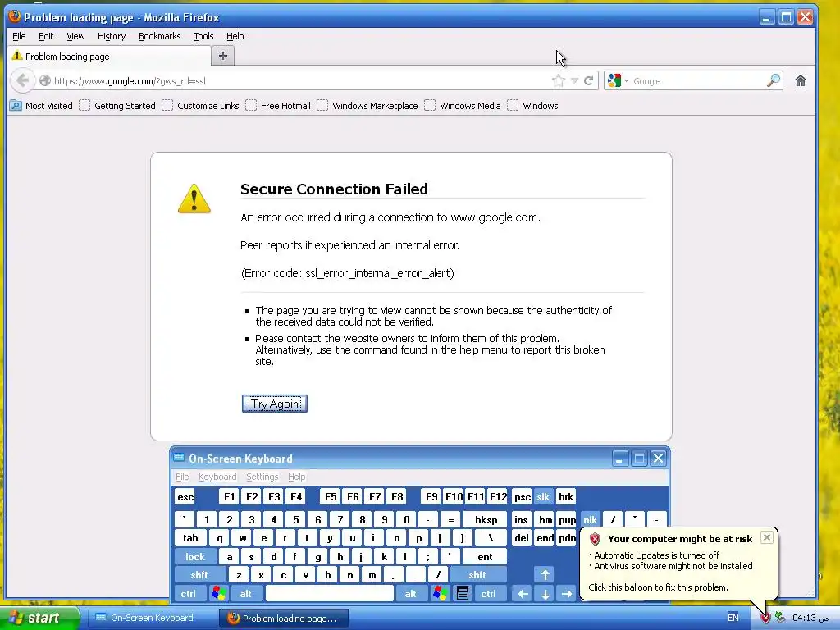Open the URL history dropdown arrow
Viewport: 840px width, 630px height.
[x=574, y=81]
